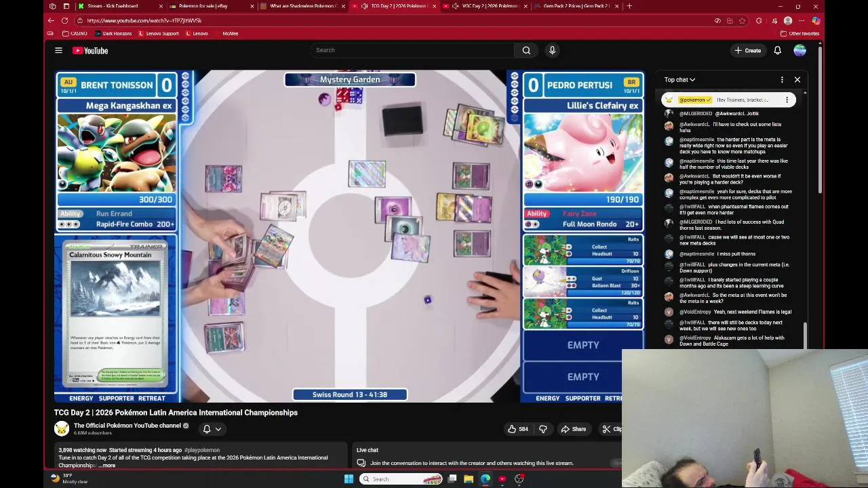Reload the page with the refresh icon
This screenshot has height=488, width=868.
pyautogui.click(x=64, y=20)
